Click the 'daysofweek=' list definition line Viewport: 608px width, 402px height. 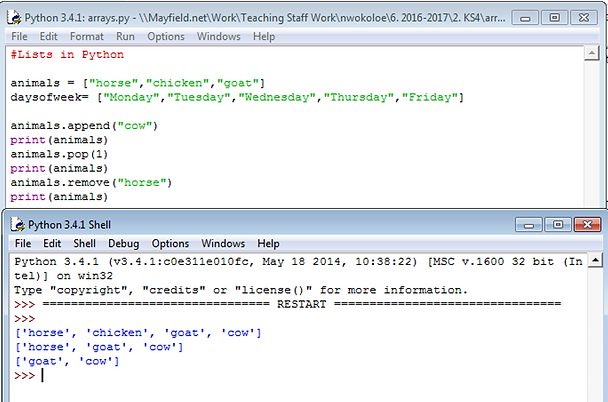tap(237, 97)
